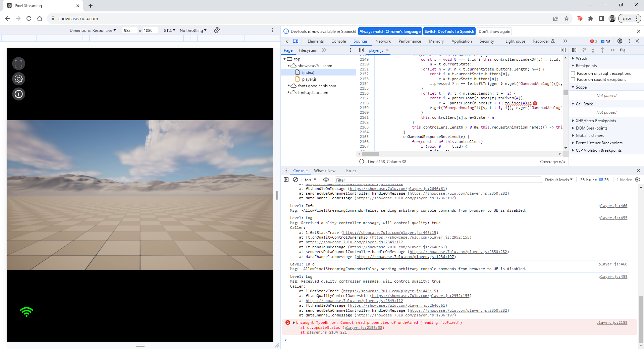Enable Pause on caught exceptions
Viewport: 644px width, 349px height.
click(x=574, y=79)
